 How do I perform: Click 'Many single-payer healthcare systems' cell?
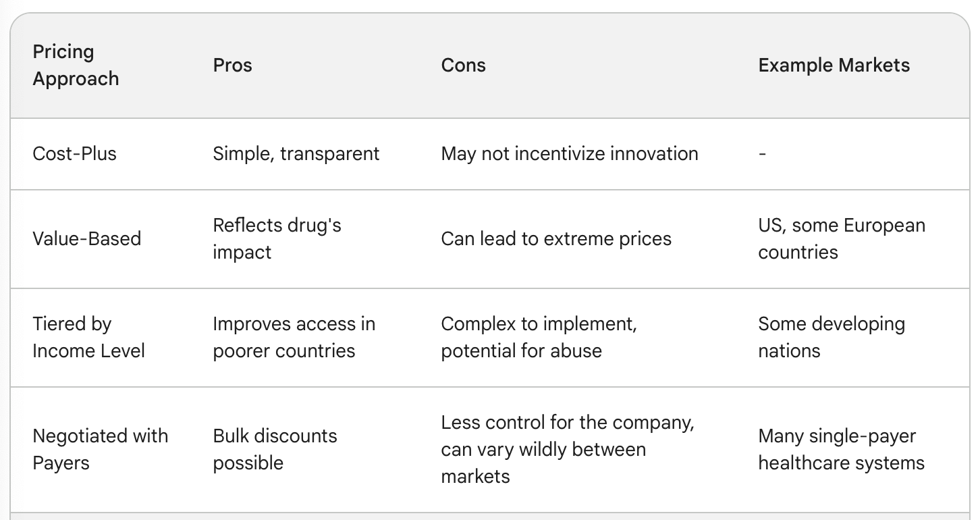[x=841, y=450]
